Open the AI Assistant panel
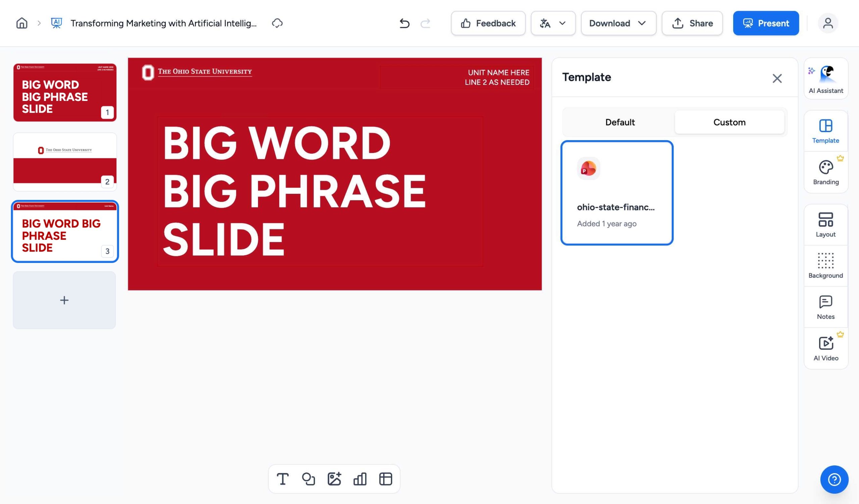The image size is (859, 504). [825, 79]
